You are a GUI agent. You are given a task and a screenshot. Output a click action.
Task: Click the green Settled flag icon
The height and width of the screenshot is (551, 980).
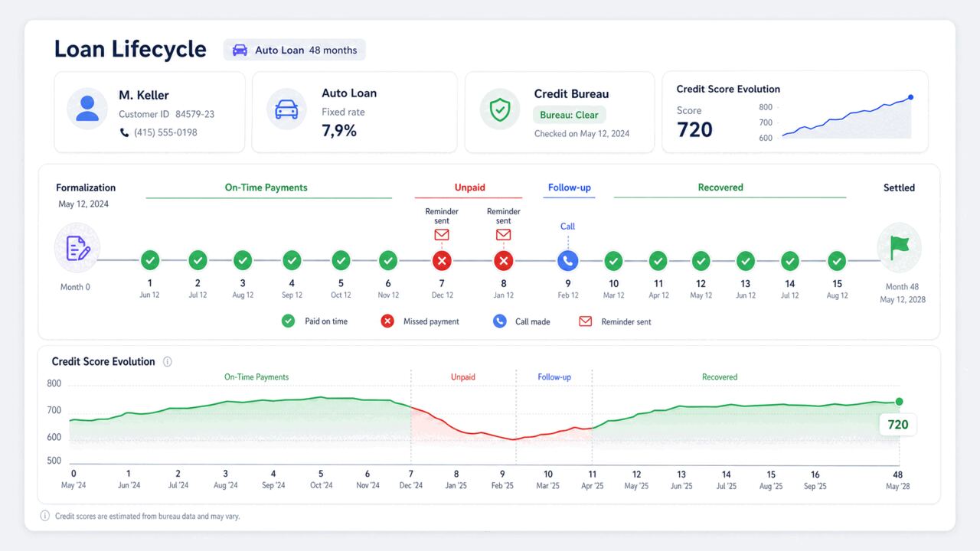click(x=899, y=248)
